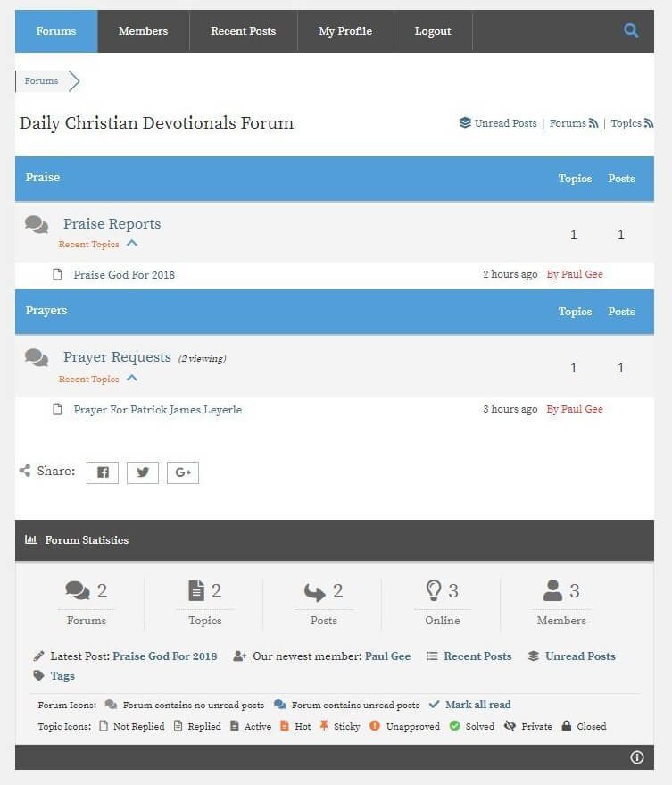The height and width of the screenshot is (785, 672).
Task: Open the Praise God For 2018 topic
Action: (x=124, y=275)
